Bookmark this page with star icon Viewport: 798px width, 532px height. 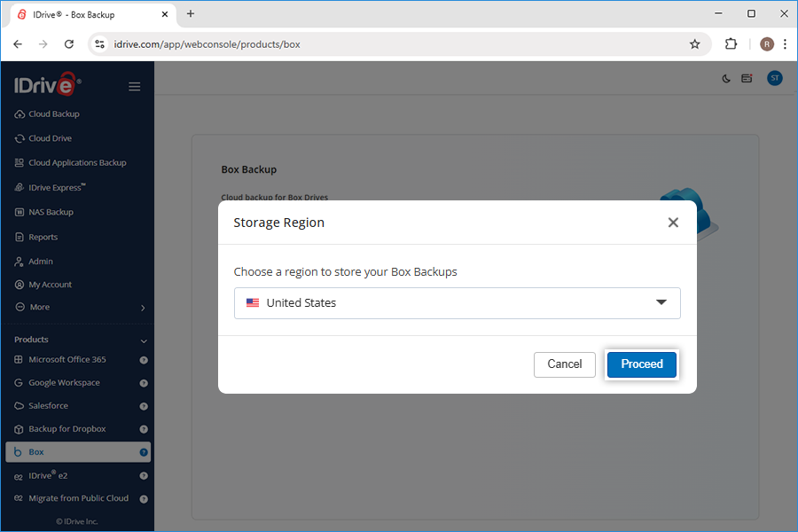(x=694, y=44)
